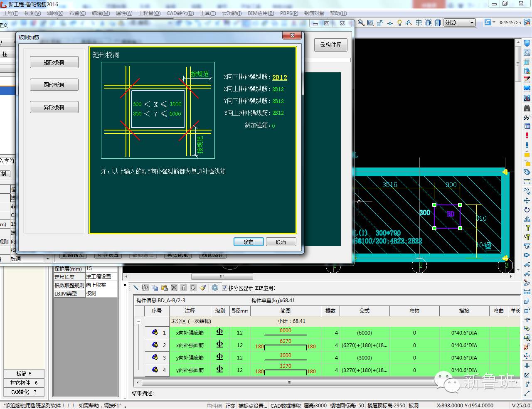Screen dimensions: 532x409
Task: Click the blue E account icon in top bar
Action: click(x=488, y=22)
